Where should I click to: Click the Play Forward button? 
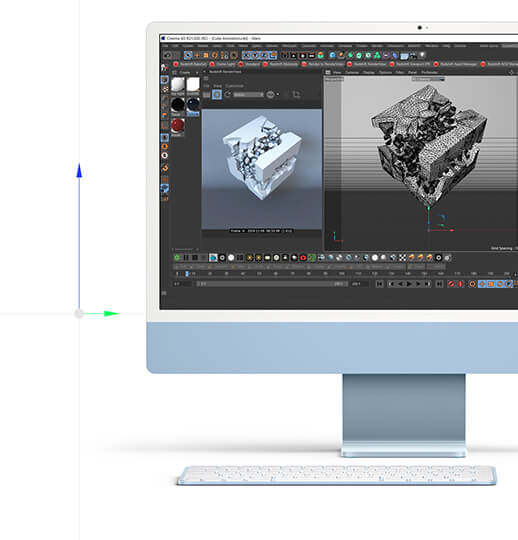[x=409, y=284]
